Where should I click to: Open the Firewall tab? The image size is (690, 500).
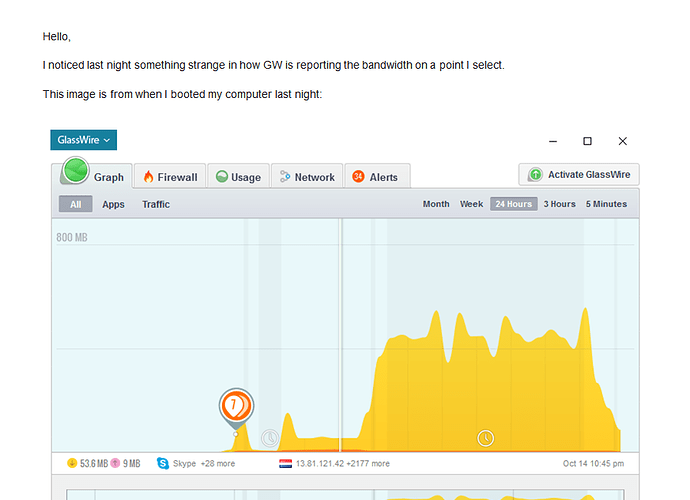(170, 177)
